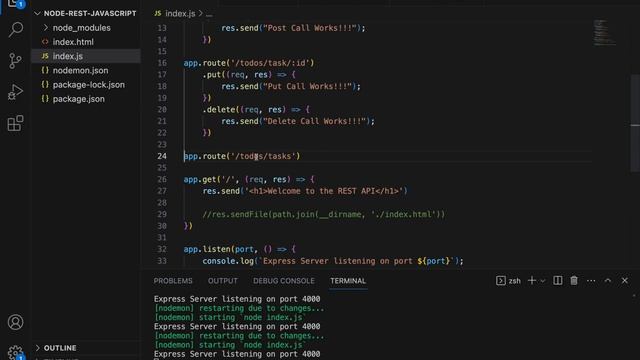Expand the node_modules folder

tap(86, 28)
